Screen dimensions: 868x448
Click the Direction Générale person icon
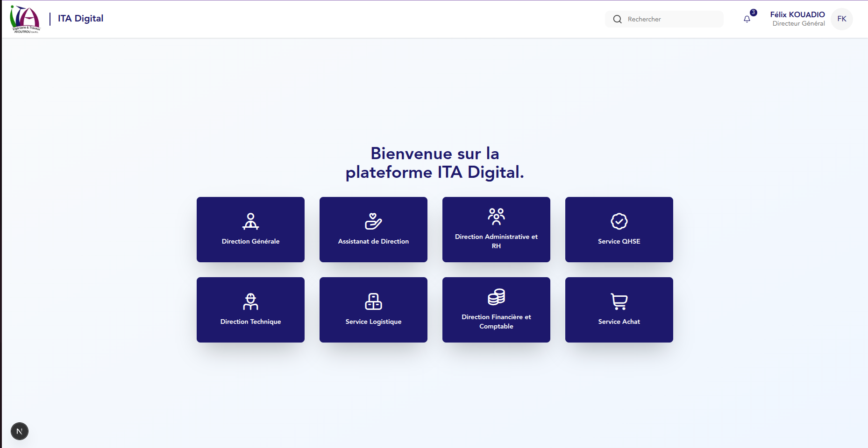pos(250,221)
